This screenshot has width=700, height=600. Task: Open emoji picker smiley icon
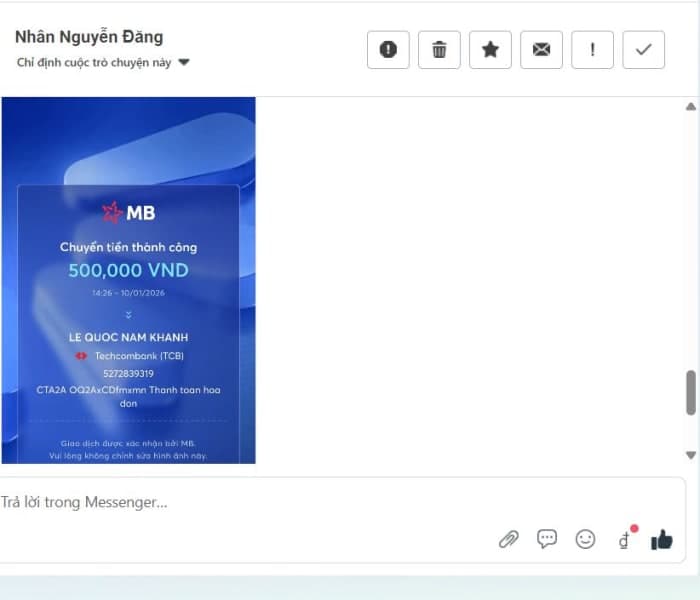585,539
